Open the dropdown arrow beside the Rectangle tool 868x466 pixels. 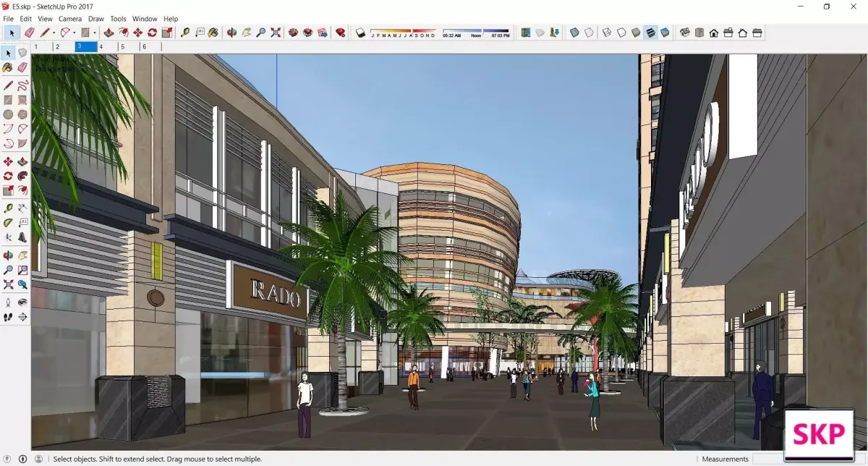pos(95,33)
